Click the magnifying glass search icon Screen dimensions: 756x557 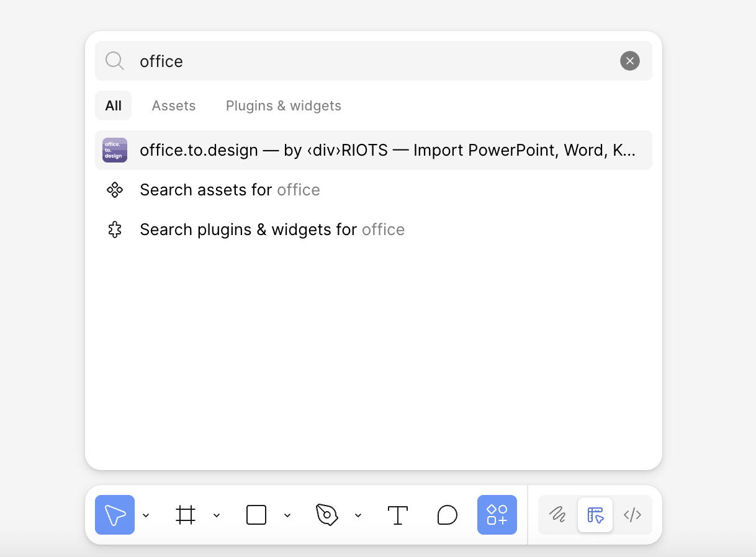tap(115, 61)
